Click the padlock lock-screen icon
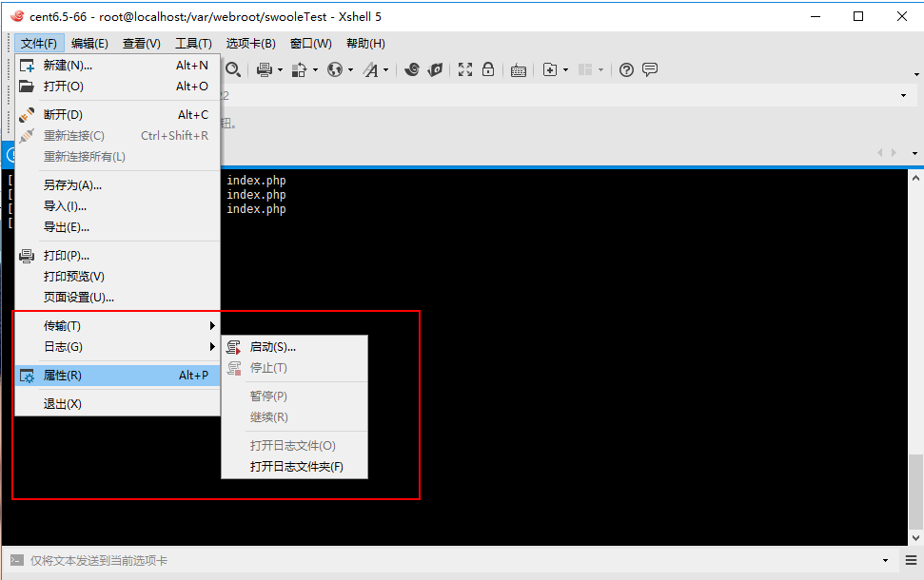Image resolution: width=924 pixels, height=580 pixels. (x=488, y=69)
